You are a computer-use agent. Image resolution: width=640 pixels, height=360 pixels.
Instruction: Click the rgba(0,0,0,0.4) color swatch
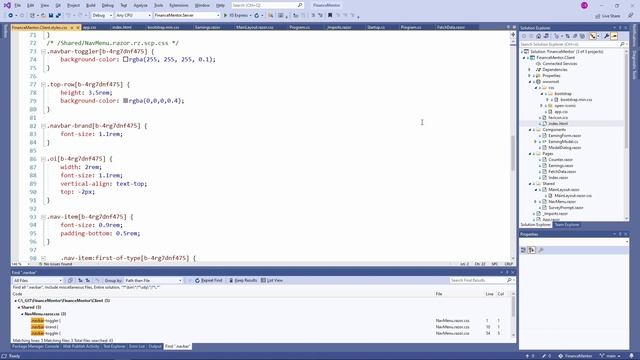[x=126, y=101]
